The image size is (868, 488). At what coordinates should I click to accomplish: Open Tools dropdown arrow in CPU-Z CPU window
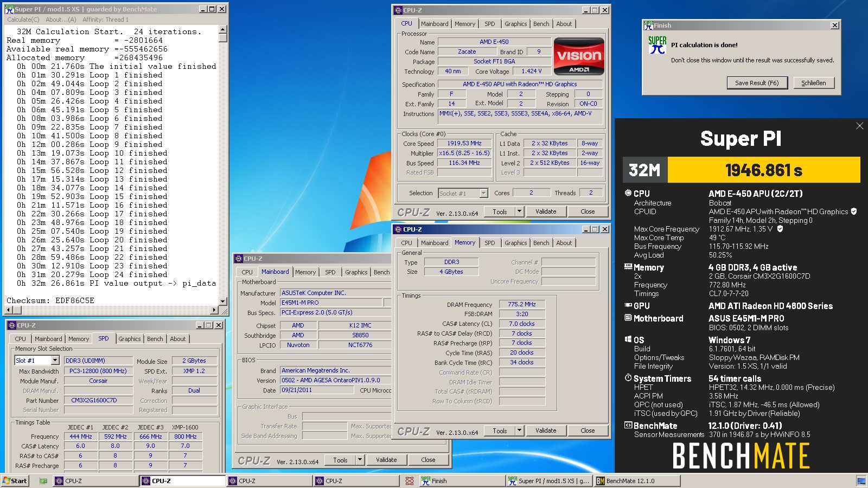[519, 211]
